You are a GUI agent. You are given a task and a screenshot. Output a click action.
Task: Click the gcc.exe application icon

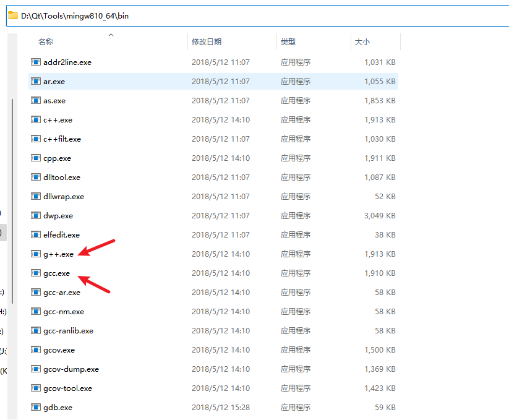coord(35,273)
